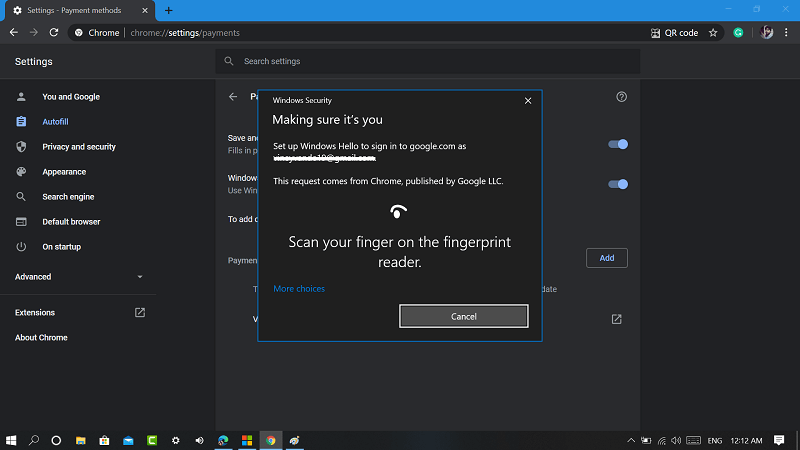Click the Search engine magnifier icon
800x450 pixels.
[x=21, y=197]
